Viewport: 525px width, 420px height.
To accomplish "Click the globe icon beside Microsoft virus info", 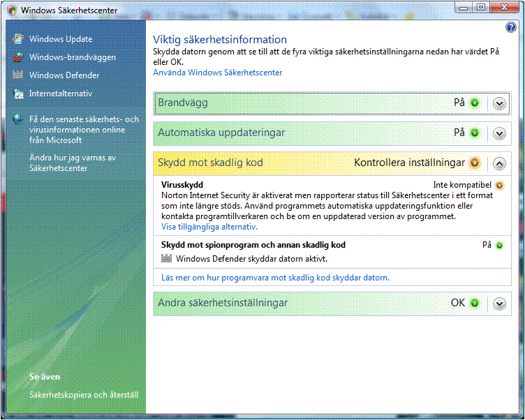I will click(x=17, y=119).
